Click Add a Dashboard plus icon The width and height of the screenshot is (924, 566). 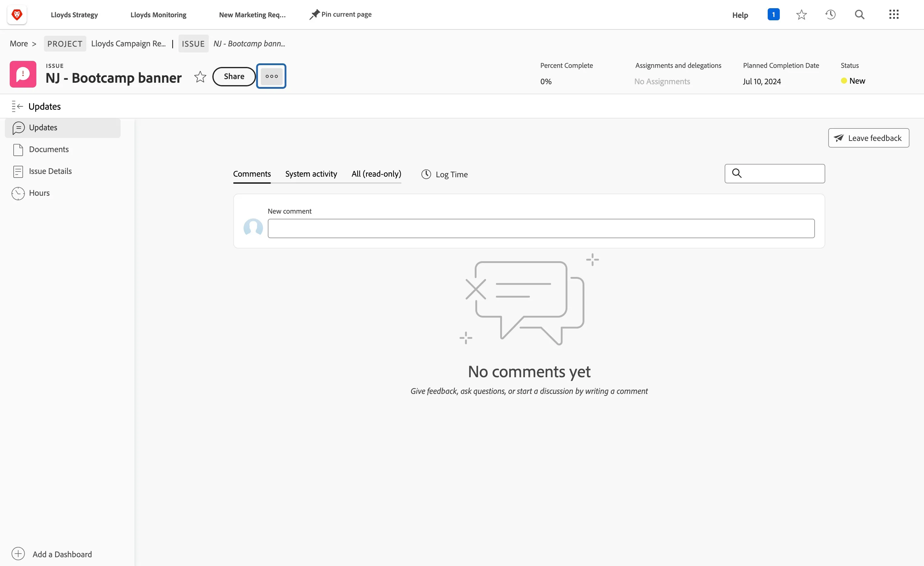18,554
